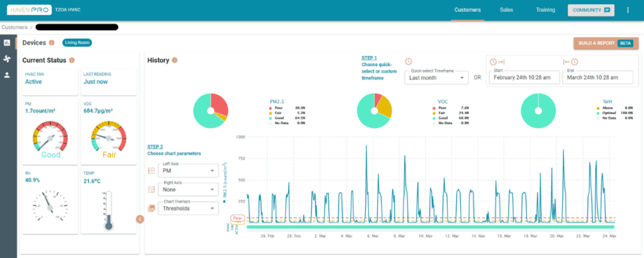Click the clock icon near Quick-select Timeframe

pyautogui.click(x=408, y=62)
